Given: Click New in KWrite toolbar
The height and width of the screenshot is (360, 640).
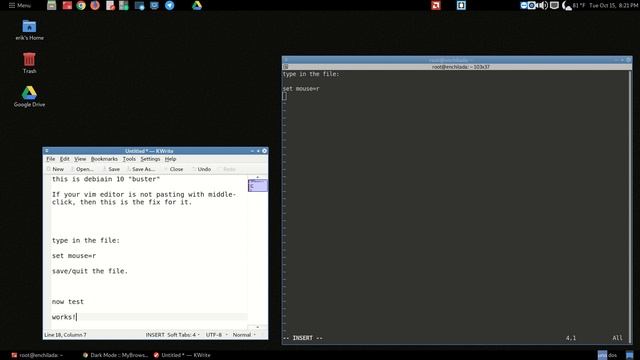Looking at the screenshot, I should 55,169.
